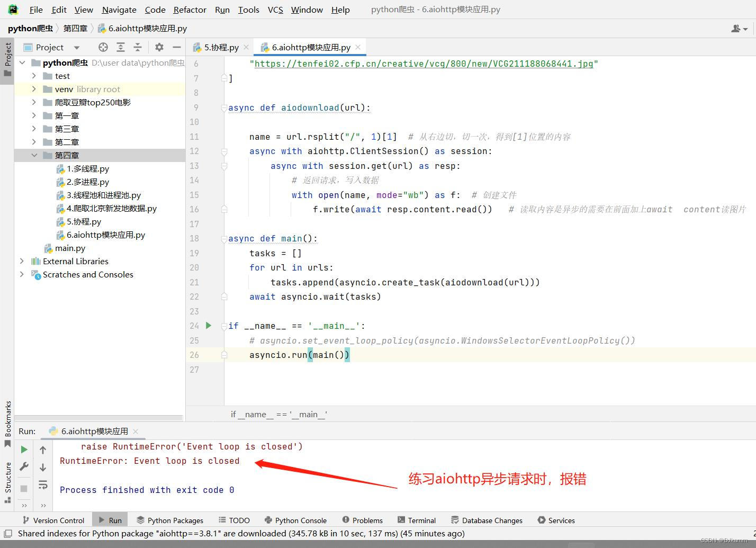Select main.py in the Project tree
The height and width of the screenshot is (548, 756).
tap(70, 248)
